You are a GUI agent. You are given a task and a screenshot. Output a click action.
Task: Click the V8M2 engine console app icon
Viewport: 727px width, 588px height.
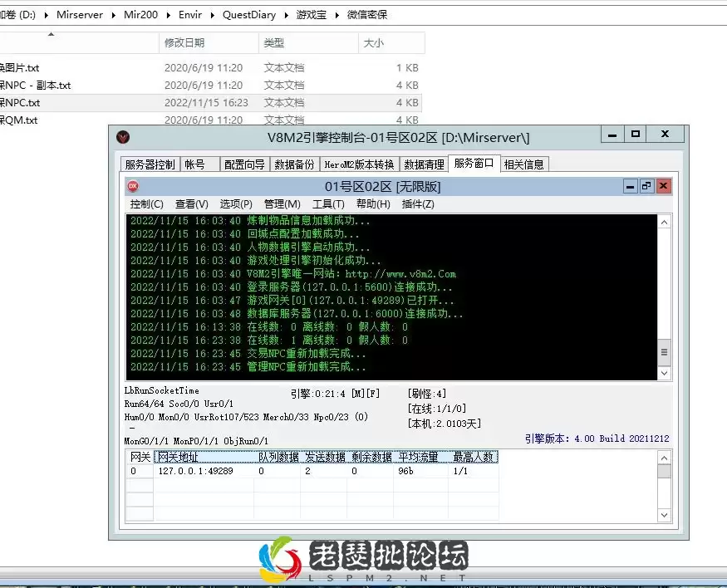(123, 137)
